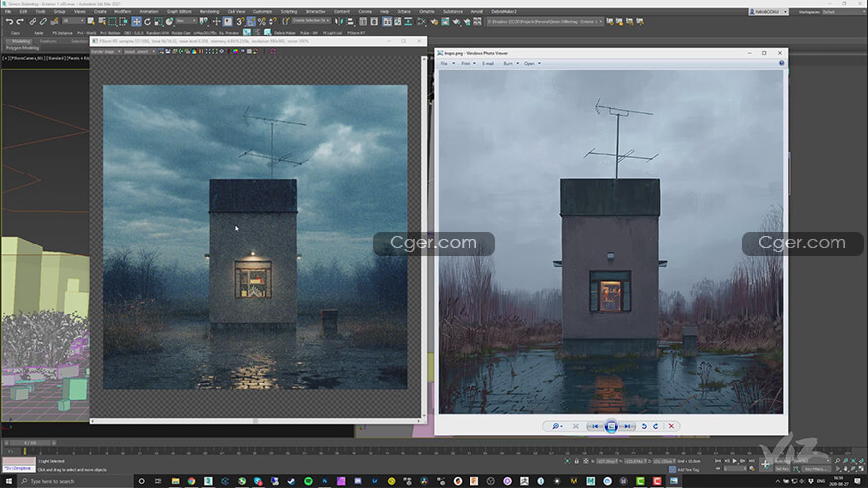Rotate image counterclockwise in Photo Viewer
The image size is (868, 488).
[x=644, y=426]
